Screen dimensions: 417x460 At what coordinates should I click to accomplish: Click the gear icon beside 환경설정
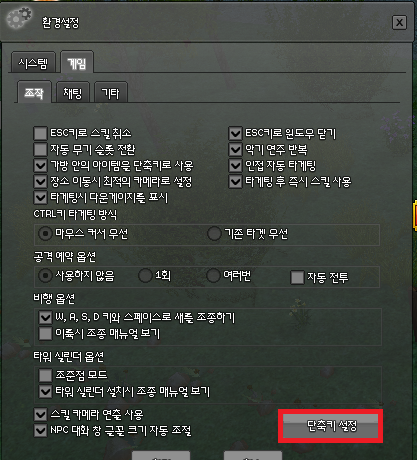tap(19, 19)
